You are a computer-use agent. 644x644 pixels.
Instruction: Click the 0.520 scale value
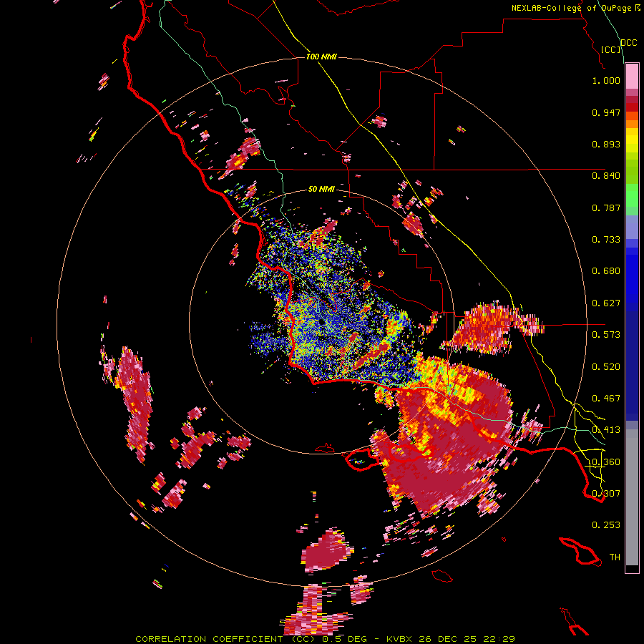click(x=606, y=367)
